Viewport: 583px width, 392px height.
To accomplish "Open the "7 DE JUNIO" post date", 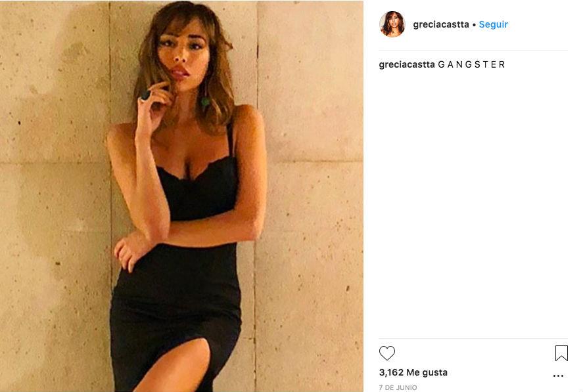I will point(398,387).
